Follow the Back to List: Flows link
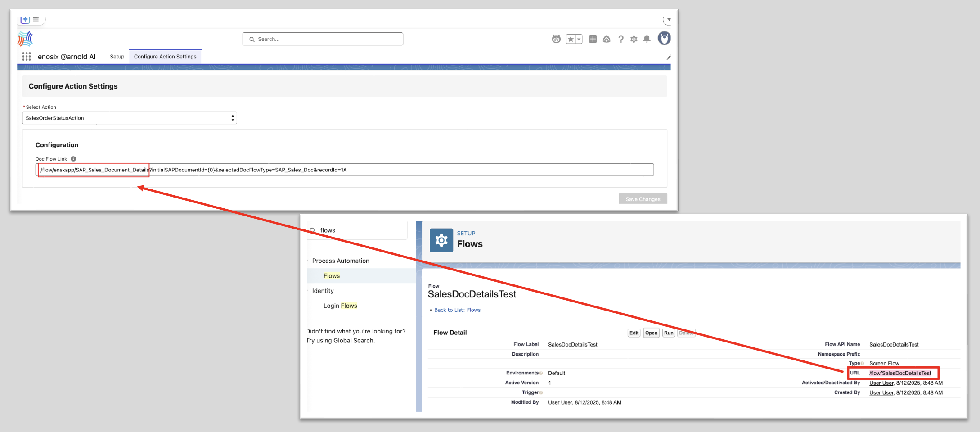Image resolution: width=980 pixels, height=432 pixels. (457, 310)
